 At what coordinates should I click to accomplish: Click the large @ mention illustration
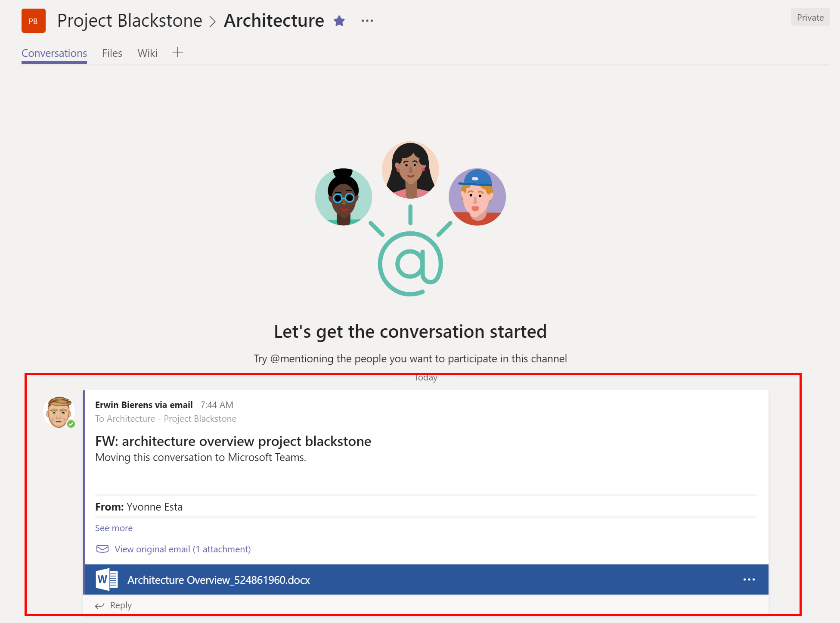tap(410, 263)
